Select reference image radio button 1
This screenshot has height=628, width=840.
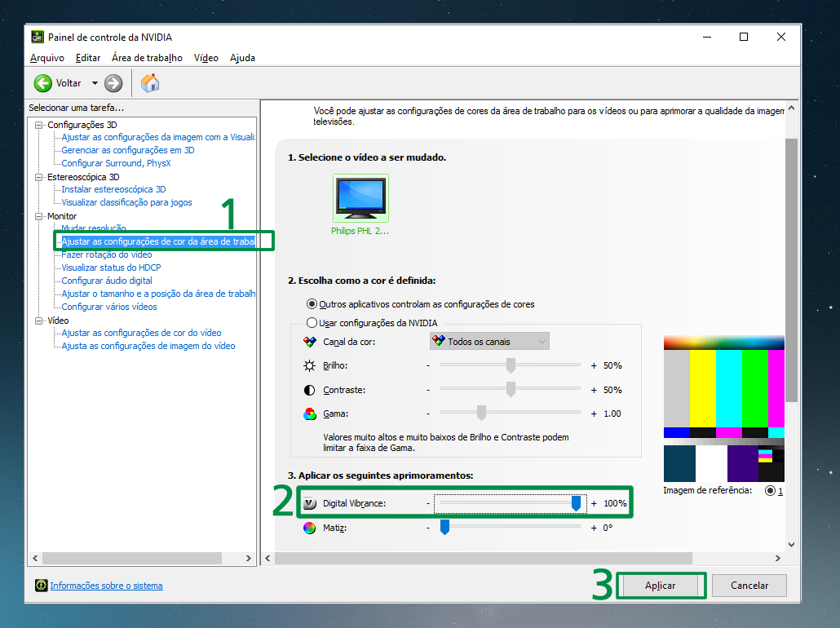[x=771, y=491]
